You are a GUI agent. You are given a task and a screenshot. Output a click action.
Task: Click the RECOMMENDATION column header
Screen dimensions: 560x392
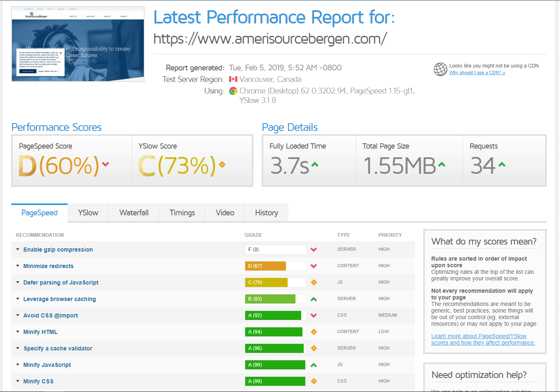coord(40,235)
